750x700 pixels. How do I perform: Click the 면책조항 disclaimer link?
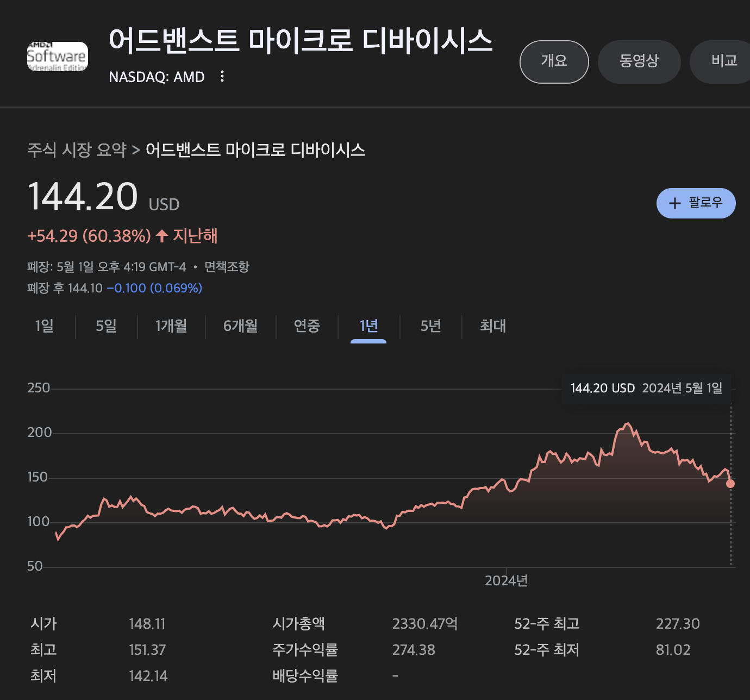227,267
